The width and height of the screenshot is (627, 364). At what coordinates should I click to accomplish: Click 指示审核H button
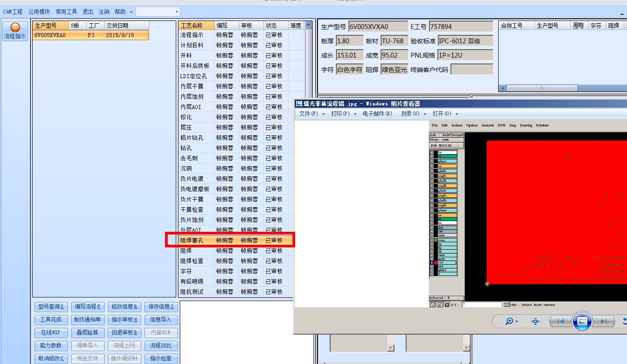tap(124, 319)
